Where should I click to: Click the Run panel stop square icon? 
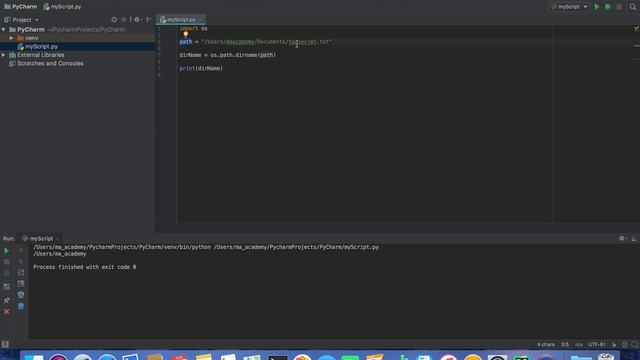click(x=7, y=262)
